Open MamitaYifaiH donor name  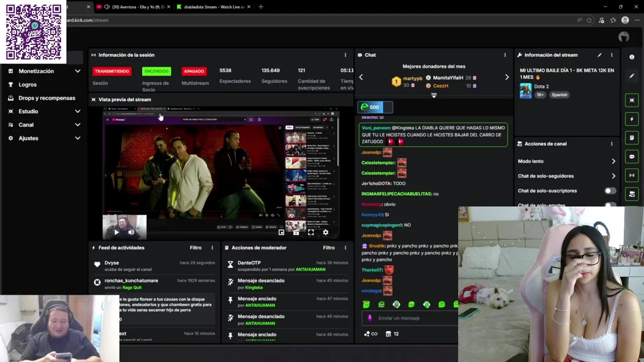448,78
